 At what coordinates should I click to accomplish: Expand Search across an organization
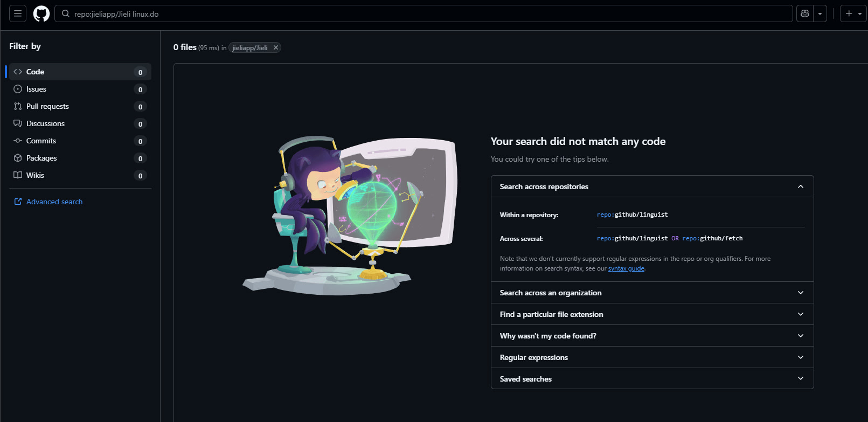(x=652, y=293)
